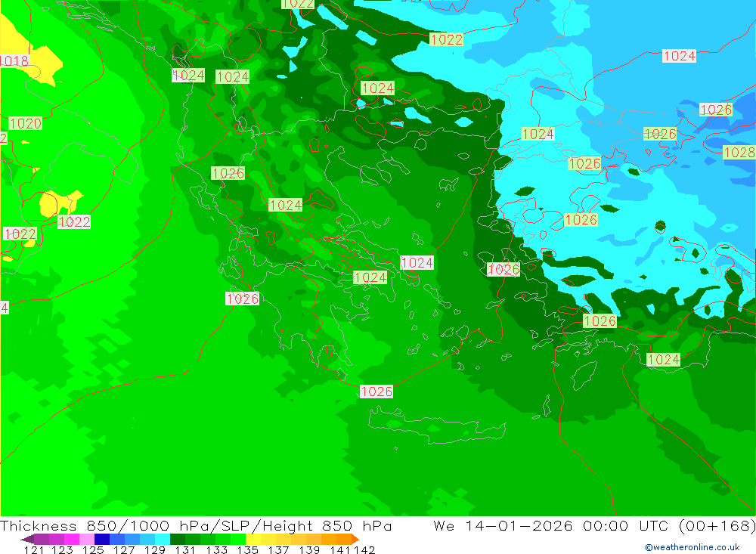The width and height of the screenshot is (756, 554).
Task: Click the We 14-01-2026 00:00 UTC forecast time
Action: [594, 525]
